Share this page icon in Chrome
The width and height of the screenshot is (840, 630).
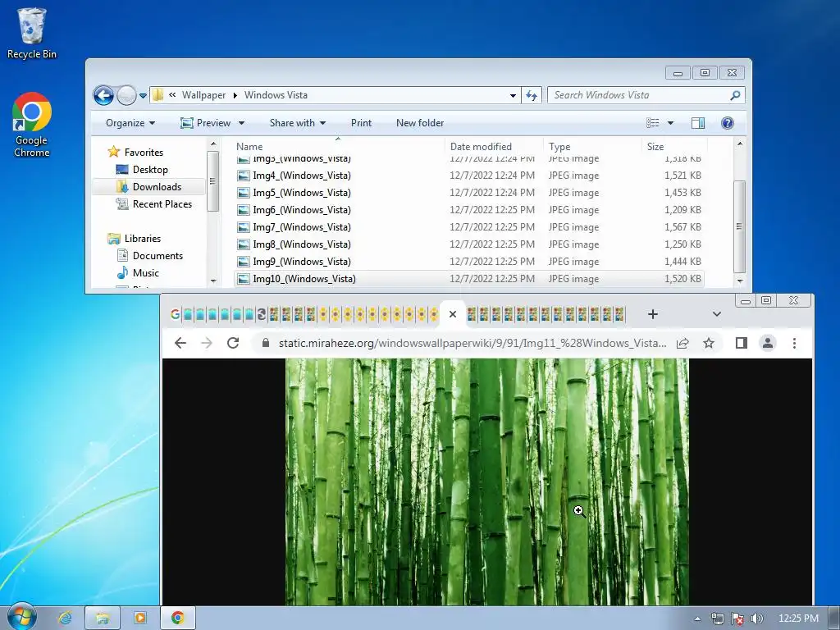point(682,344)
